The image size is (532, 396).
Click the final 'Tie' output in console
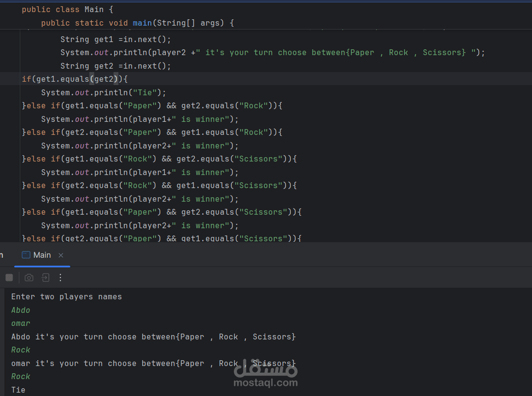click(x=18, y=390)
